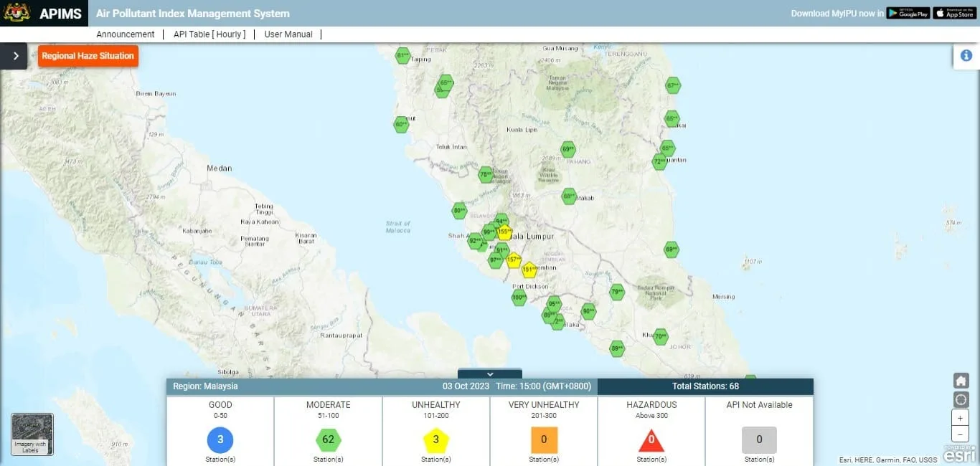Click the red Hazardous triangle swatch
Screen dimensions: 980x466
coord(651,440)
